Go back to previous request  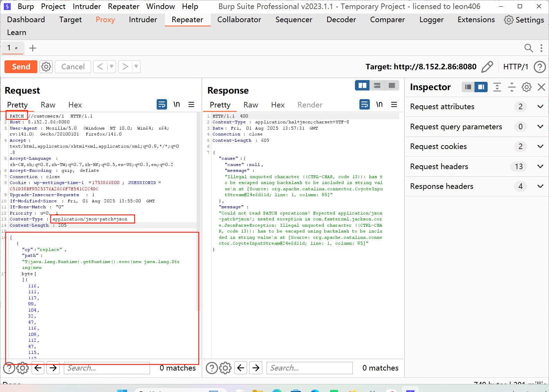coord(100,67)
